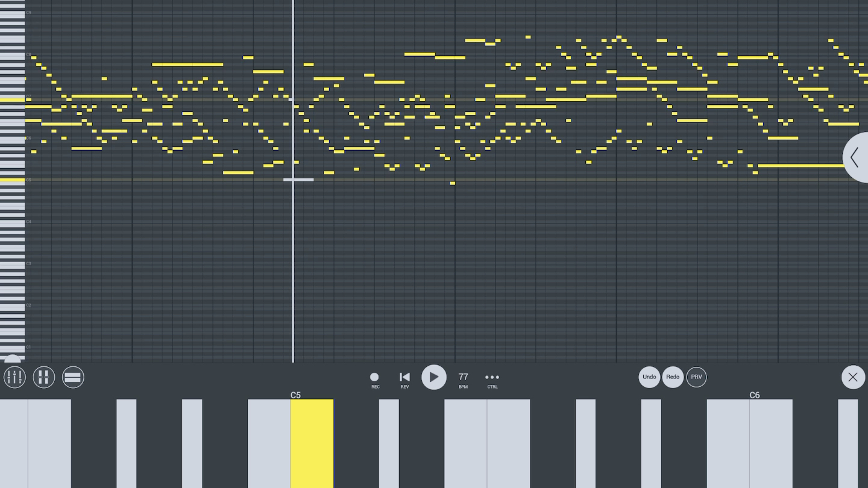Select the highlighted C7 key on the vertical keyboard
The width and height of the screenshot is (868, 488).
[12, 99]
